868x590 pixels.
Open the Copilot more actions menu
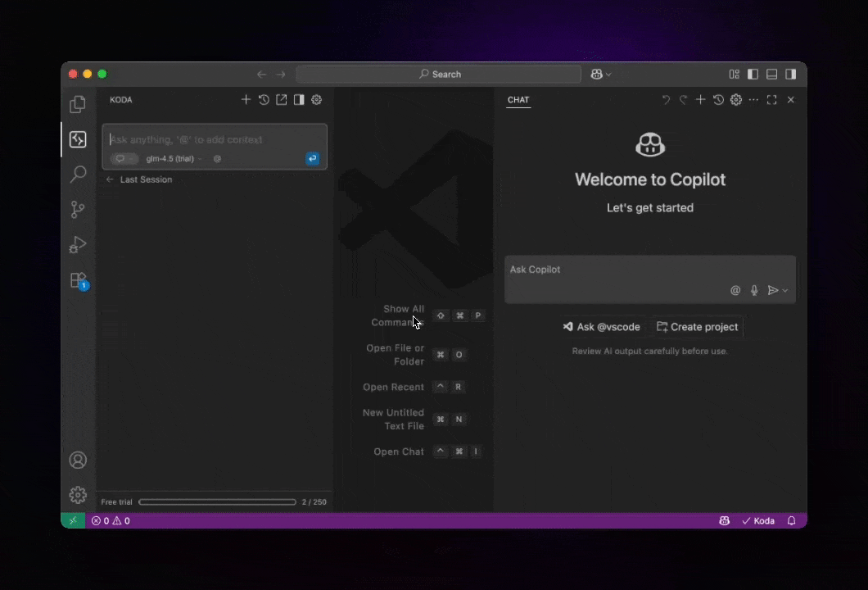click(753, 100)
